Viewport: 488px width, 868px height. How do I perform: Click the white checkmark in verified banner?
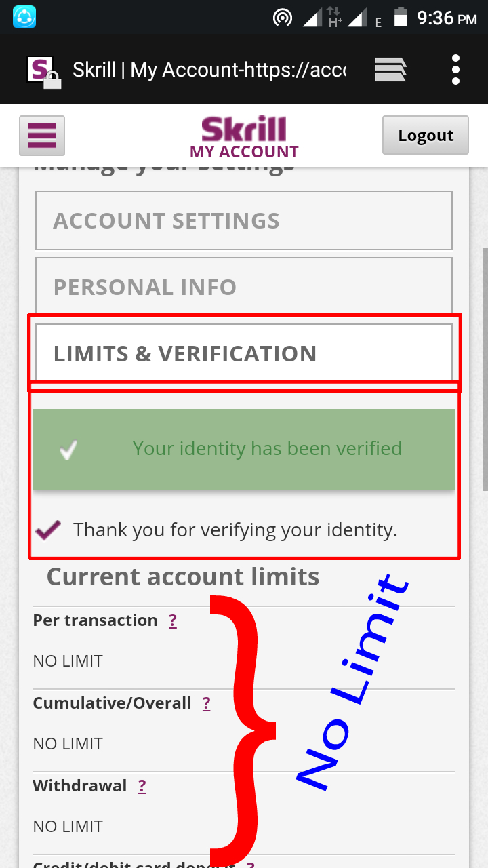pyautogui.click(x=68, y=449)
